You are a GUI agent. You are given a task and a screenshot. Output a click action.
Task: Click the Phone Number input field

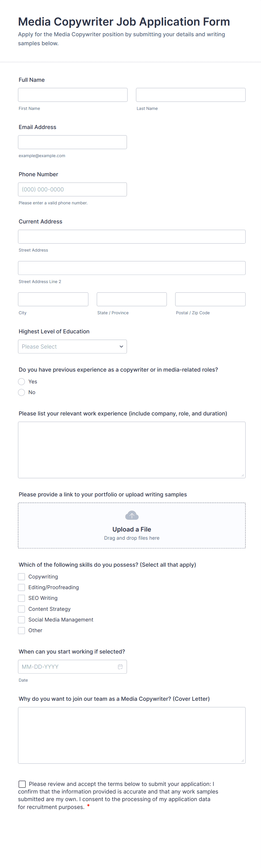pyautogui.click(x=72, y=189)
